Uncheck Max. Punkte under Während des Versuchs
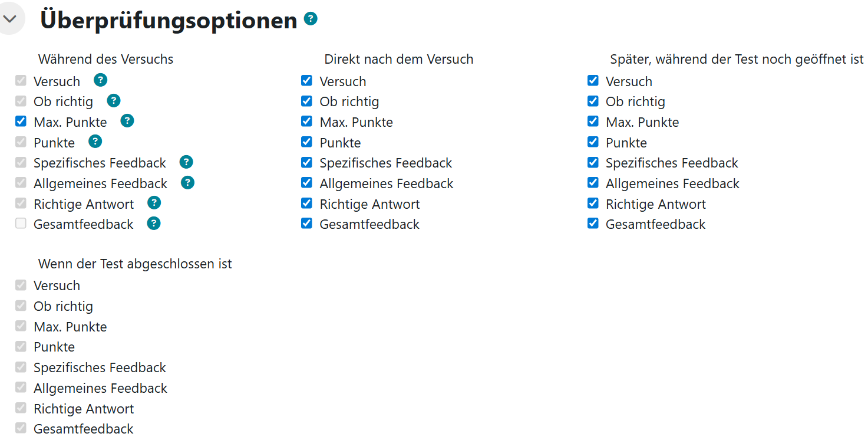868x440 pixels. tap(21, 121)
